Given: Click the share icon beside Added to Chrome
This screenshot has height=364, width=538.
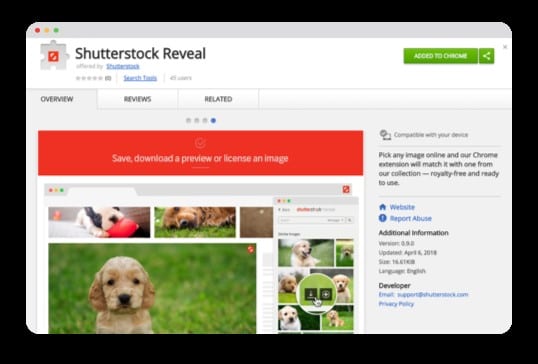Looking at the screenshot, I should (486, 56).
